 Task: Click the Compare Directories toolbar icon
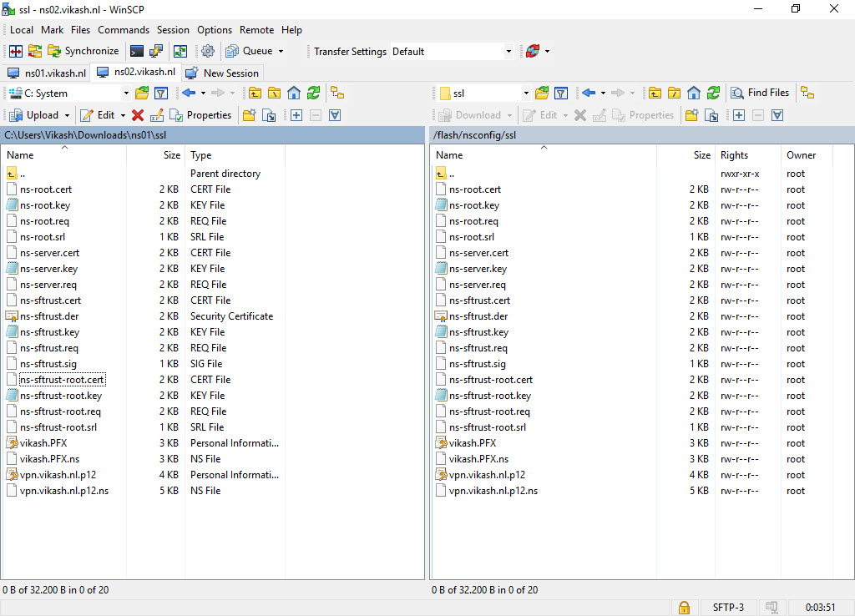16,51
